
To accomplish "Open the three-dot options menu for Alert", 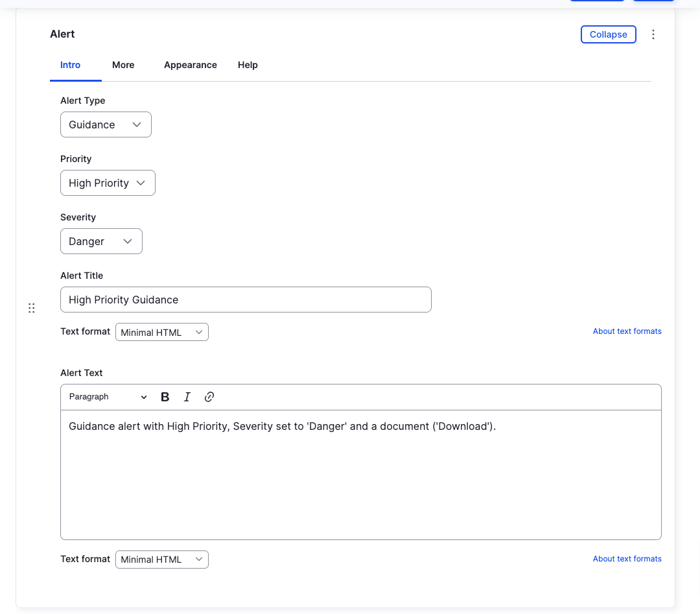I will click(x=653, y=34).
